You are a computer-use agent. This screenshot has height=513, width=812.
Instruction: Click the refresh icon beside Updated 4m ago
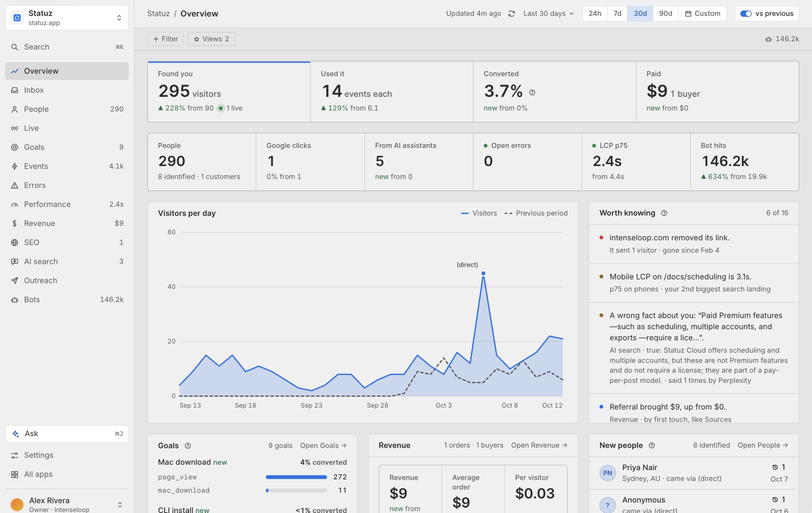pyautogui.click(x=511, y=14)
